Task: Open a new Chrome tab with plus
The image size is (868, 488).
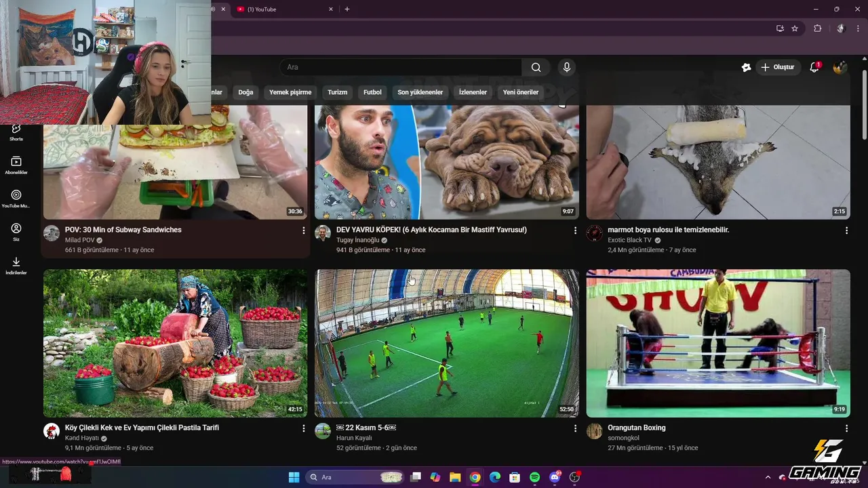Action: [x=347, y=9]
